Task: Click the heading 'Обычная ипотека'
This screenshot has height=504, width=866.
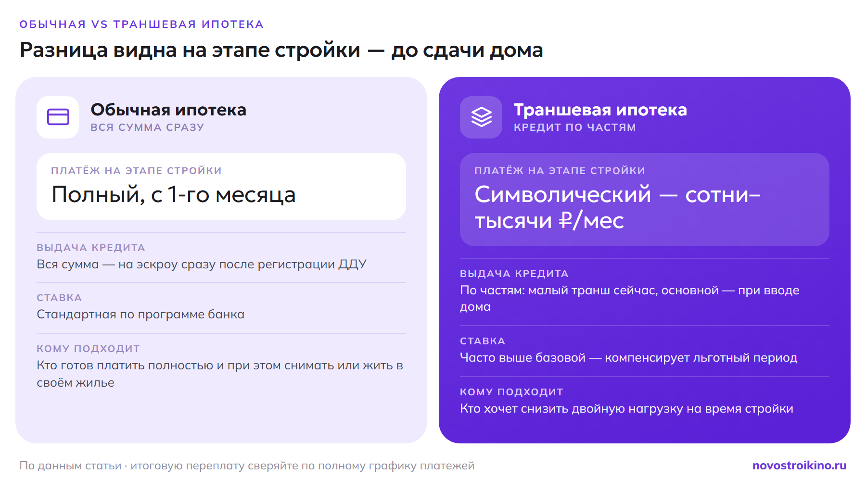Action: coord(168,110)
